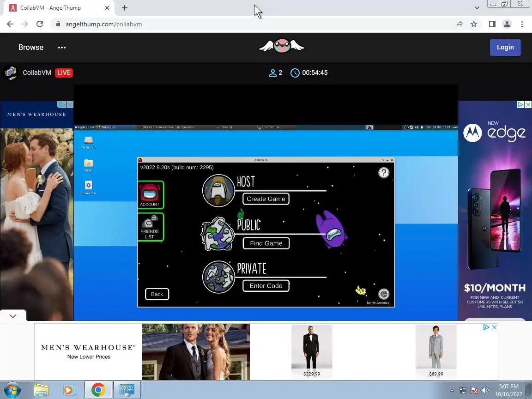This screenshot has width=532, height=399.
Task: Click the system tray volume icon
Action: tap(485, 390)
